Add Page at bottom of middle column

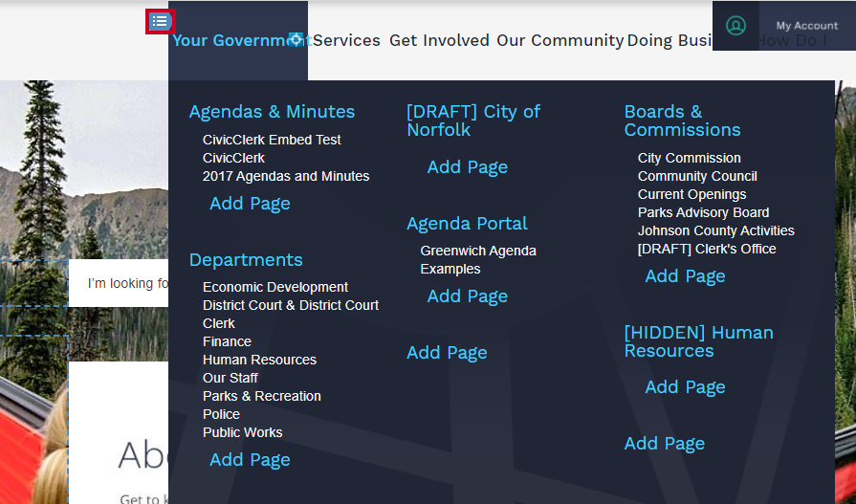coord(447,353)
